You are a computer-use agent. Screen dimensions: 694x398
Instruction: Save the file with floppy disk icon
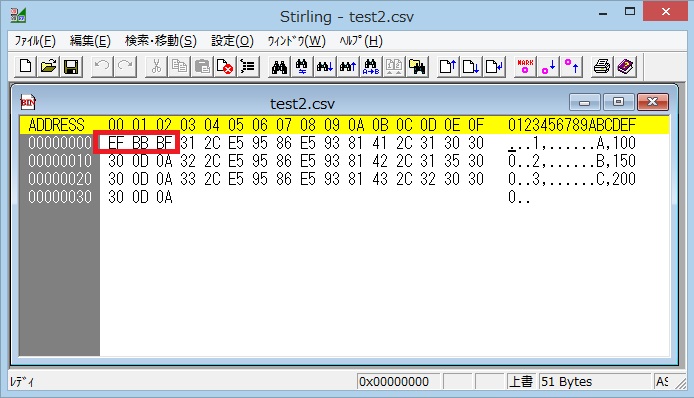(x=71, y=67)
